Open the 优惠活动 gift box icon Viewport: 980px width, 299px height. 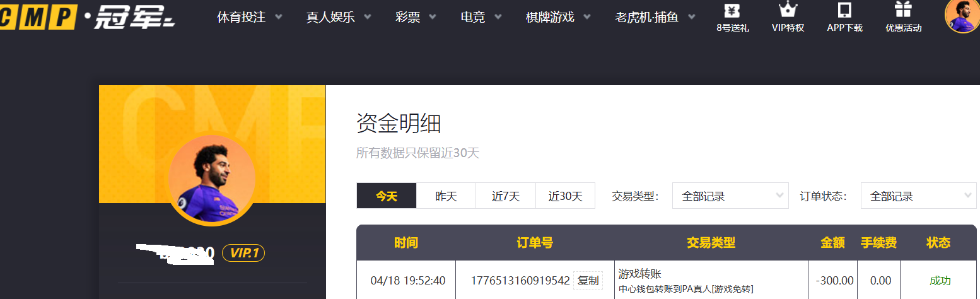[x=903, y=9]
